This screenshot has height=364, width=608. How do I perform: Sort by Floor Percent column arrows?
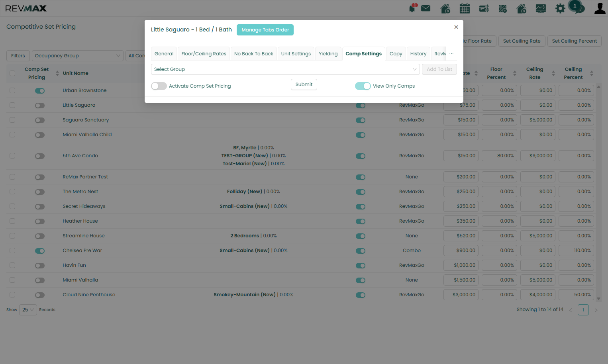pyautogui.click(x=515, y=73)
